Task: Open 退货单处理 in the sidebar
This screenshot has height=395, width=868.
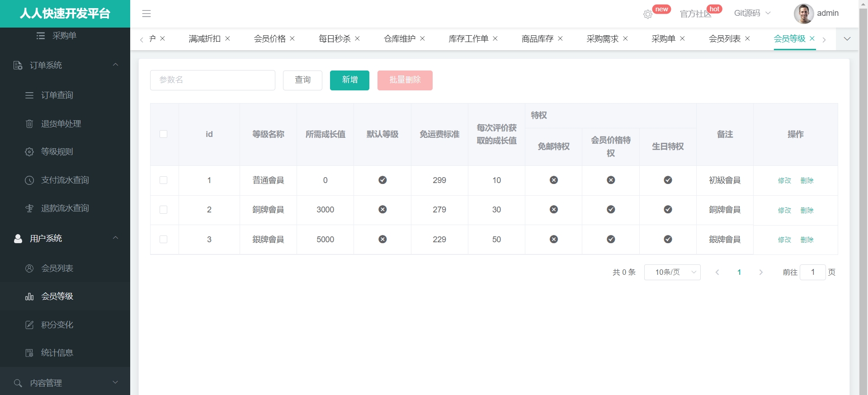Action: click(65, 123)
